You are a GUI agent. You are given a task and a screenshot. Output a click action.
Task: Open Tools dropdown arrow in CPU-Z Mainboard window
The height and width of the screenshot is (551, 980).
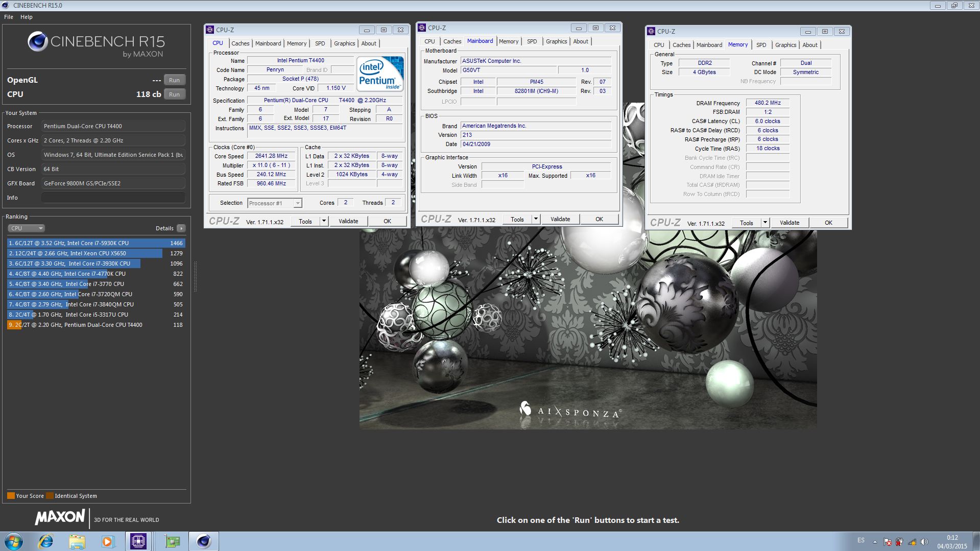(x=536, y=219)
